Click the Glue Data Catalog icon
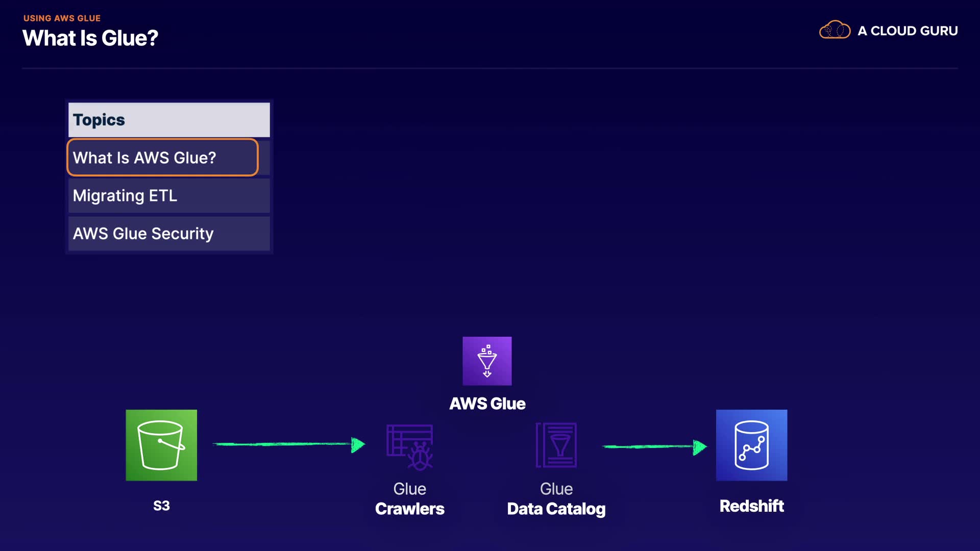Screen dimensions: 980x551 [x=556, y=445]
